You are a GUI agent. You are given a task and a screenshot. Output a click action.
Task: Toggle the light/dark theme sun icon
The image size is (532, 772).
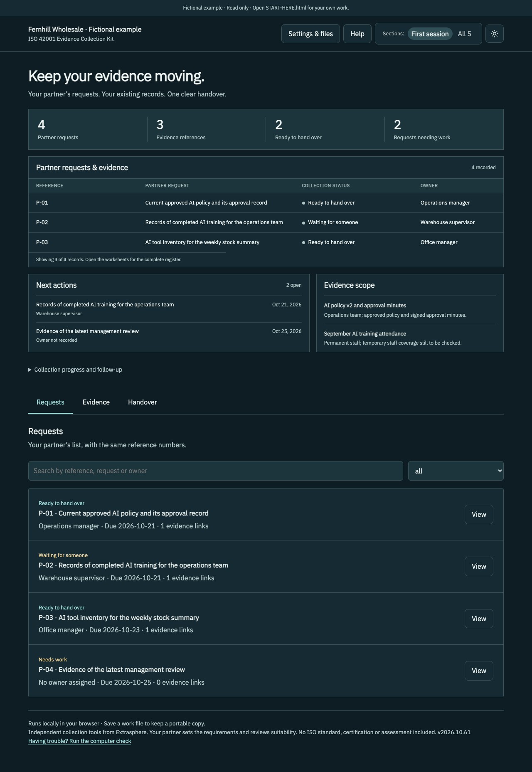pyautogui.click(x=494, y=34)
